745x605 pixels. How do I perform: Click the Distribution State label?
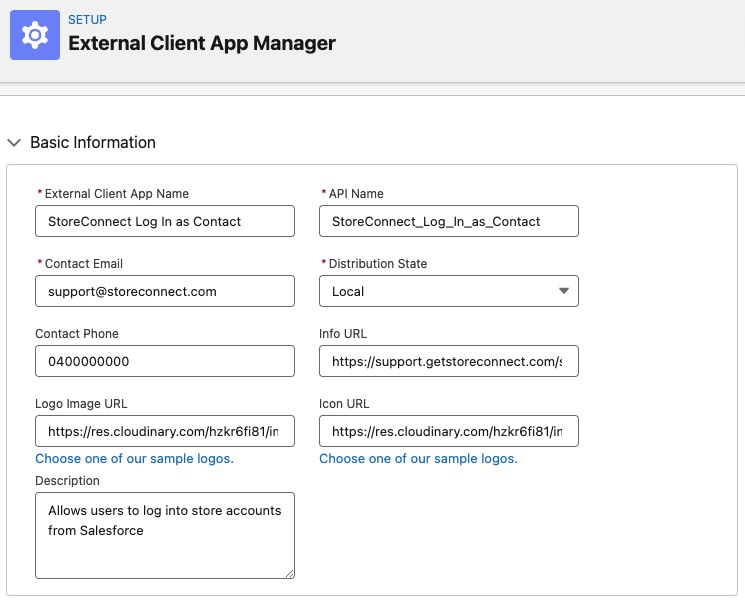[x=378, y=264]
